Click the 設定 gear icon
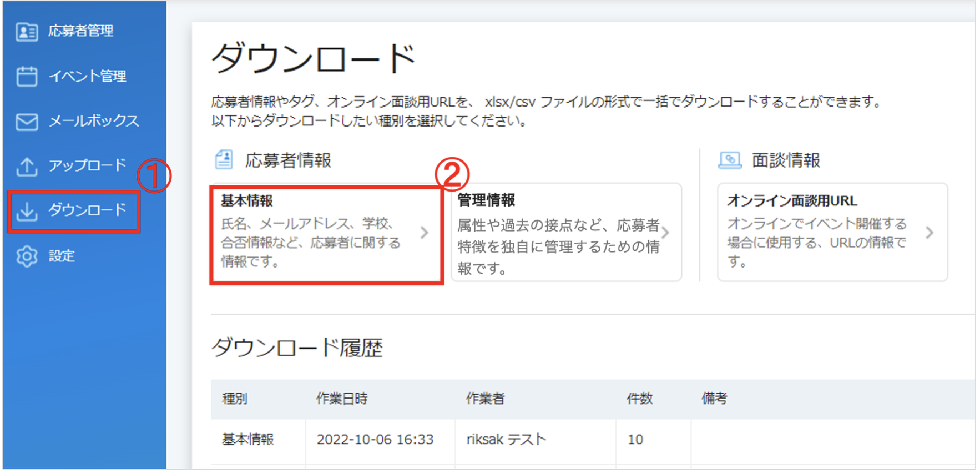 (x=27, y=256)
